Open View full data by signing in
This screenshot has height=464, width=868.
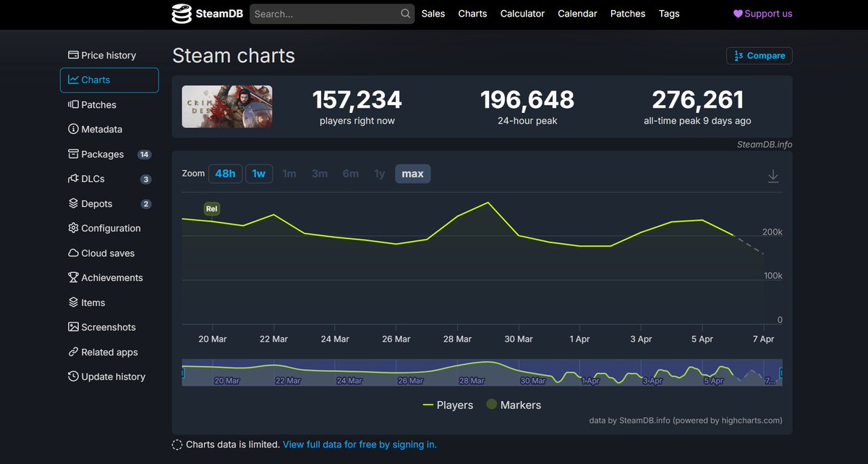tap(359, 444)
